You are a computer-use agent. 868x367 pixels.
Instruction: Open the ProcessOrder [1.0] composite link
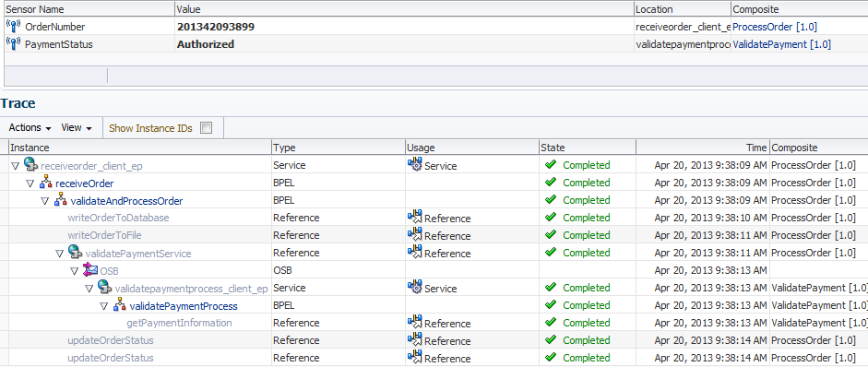(775, 27)
